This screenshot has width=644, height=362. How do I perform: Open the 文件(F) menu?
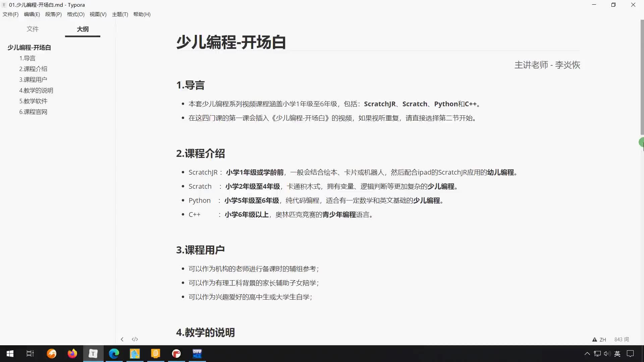coord(10,14)
